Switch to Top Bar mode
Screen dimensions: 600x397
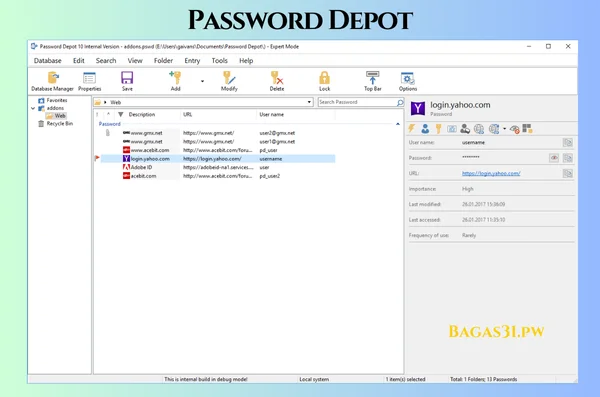pyautogui.click(x=372, y=81)
